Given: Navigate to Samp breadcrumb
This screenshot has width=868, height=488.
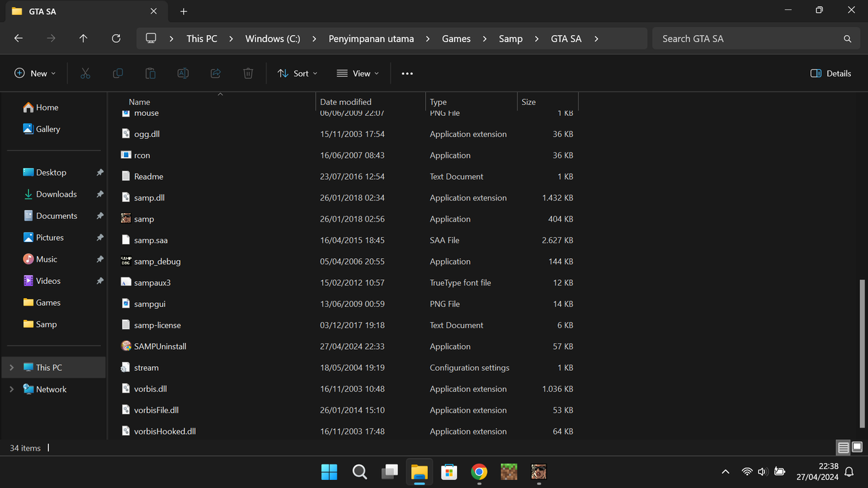Looking at the screenshot, I should pos(511,39).
